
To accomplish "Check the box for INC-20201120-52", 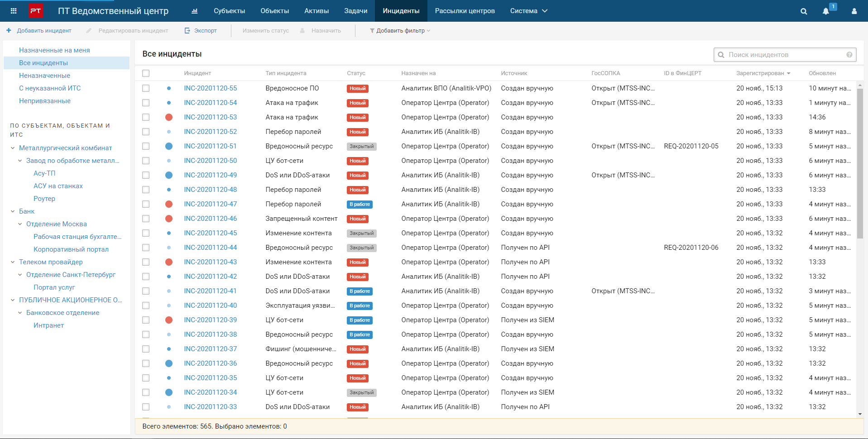I will tap(146, 132).
